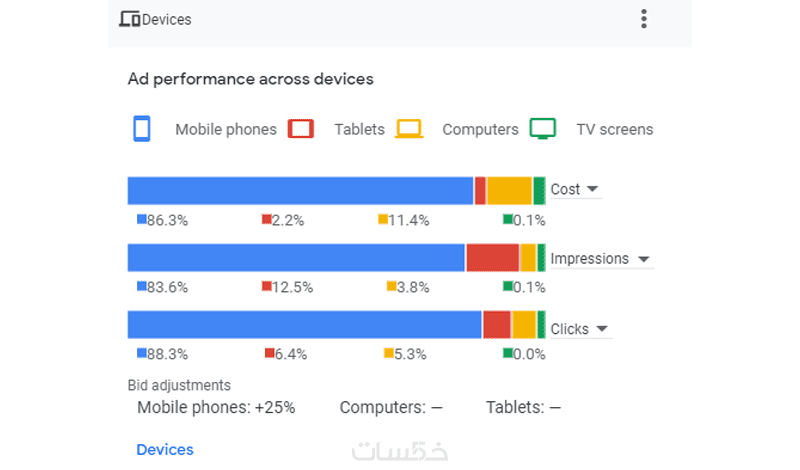Click the red 12.5% legend square
800x470 pixels.
(267, 287)
